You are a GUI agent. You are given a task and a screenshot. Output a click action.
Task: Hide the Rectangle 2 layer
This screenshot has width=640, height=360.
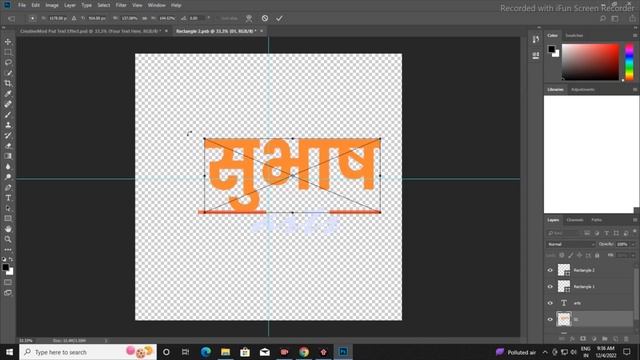(550, 270)
